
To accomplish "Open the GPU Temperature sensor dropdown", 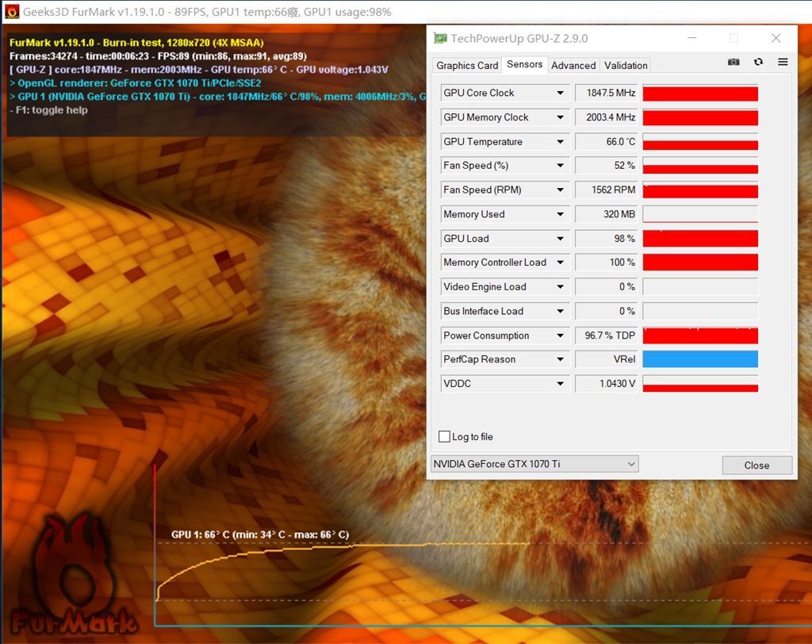I will [x=560, y=141].
